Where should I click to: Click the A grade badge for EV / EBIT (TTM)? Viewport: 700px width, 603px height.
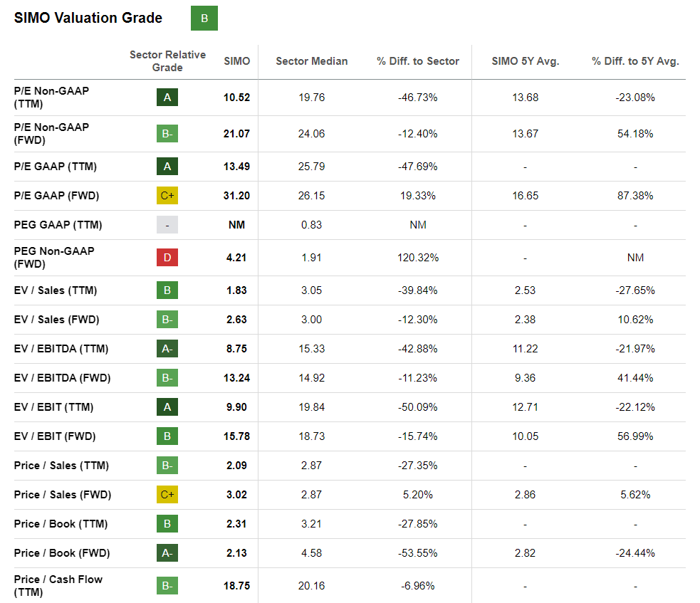point(167,407)
